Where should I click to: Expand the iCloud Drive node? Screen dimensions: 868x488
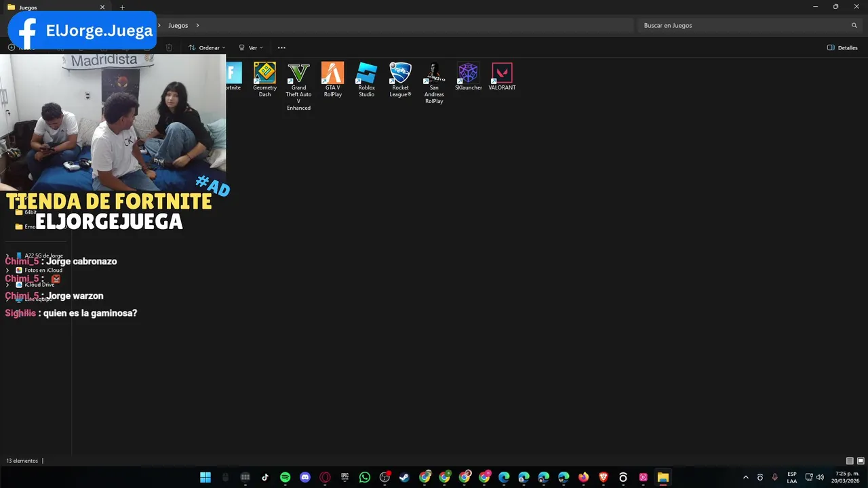point(7,285)
